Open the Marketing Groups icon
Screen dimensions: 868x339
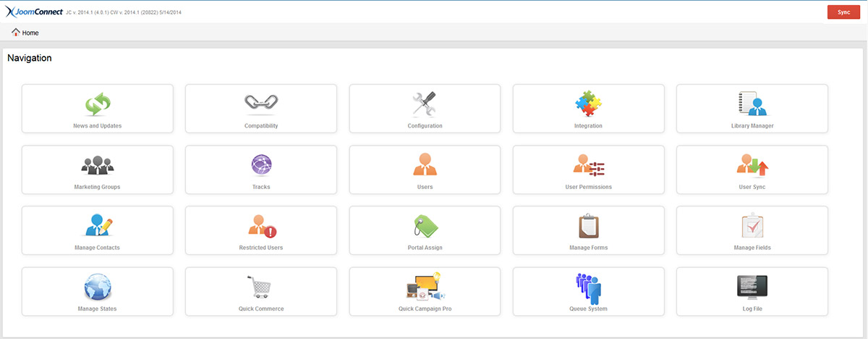98,166
